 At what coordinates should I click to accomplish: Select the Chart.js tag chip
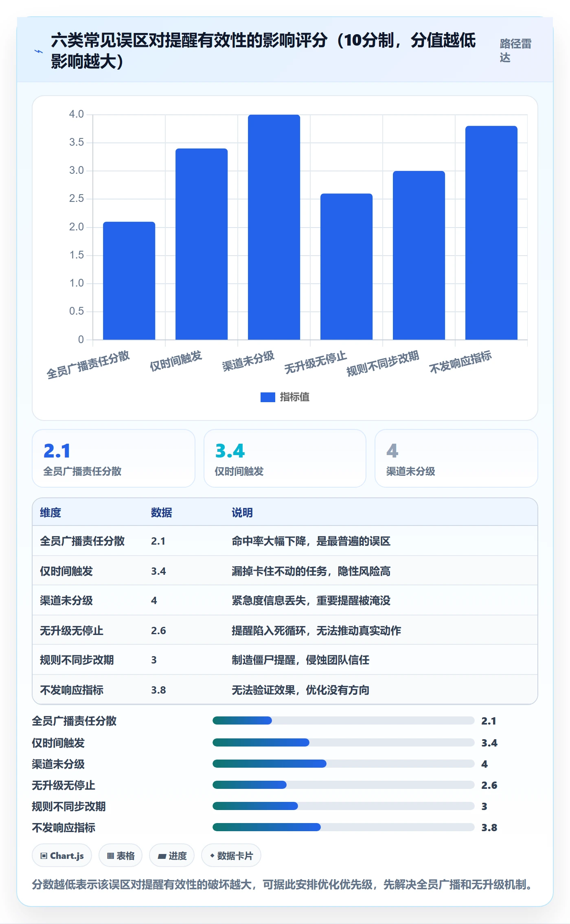pos(62,856)
